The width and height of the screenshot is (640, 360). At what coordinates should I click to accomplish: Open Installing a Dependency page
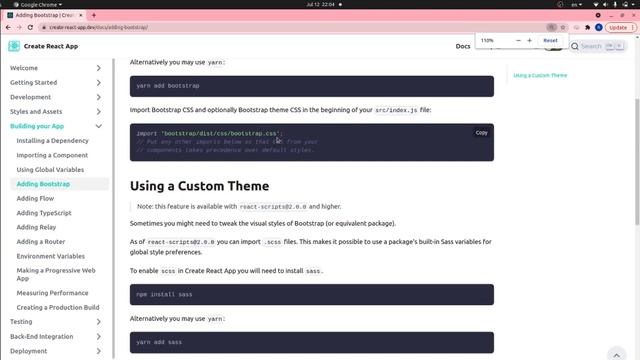pos(52,140)
